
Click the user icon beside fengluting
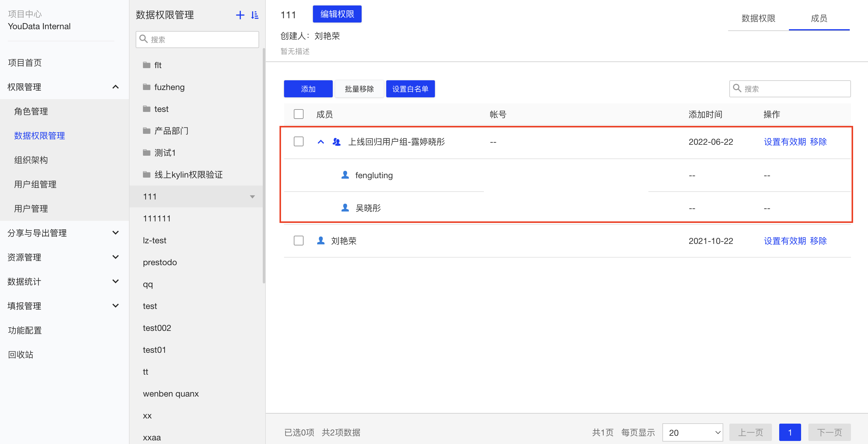click(345, 175)
